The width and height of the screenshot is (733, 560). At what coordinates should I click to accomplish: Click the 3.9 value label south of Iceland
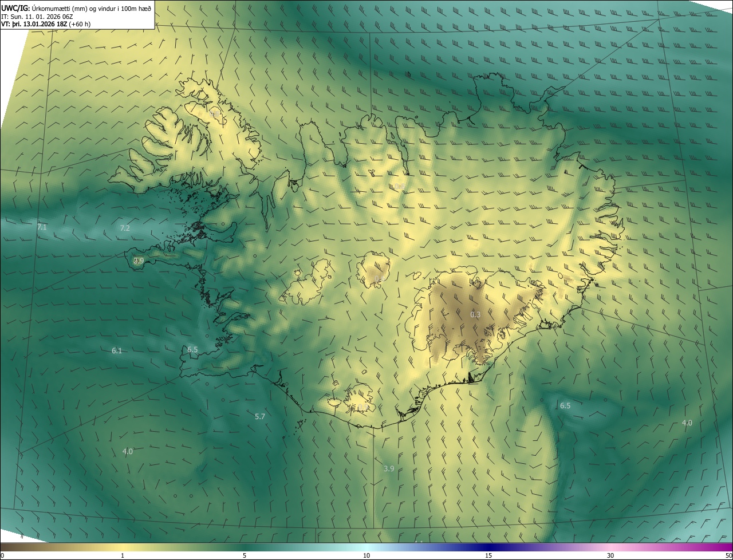pyautogui.click(x=389, y=468)
